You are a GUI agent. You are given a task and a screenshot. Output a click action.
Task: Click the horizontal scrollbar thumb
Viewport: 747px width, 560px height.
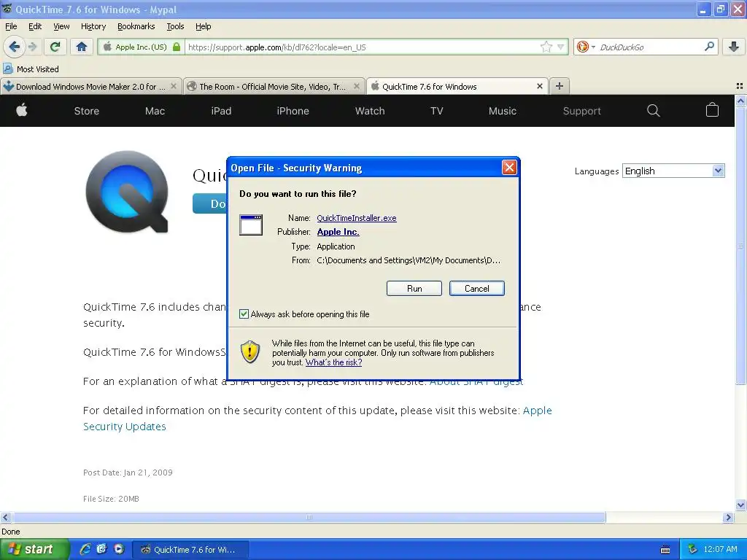tap(309, 517)
